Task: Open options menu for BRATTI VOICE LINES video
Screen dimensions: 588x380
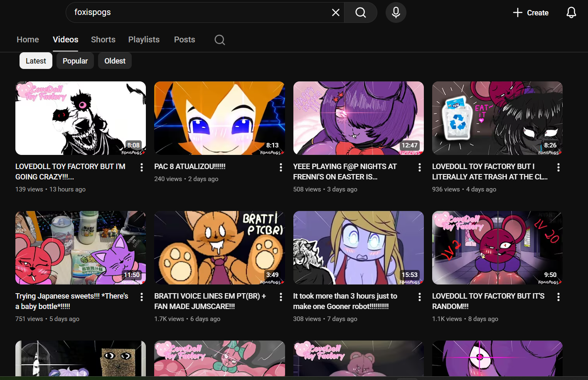Action: click(x=281, y=297)
